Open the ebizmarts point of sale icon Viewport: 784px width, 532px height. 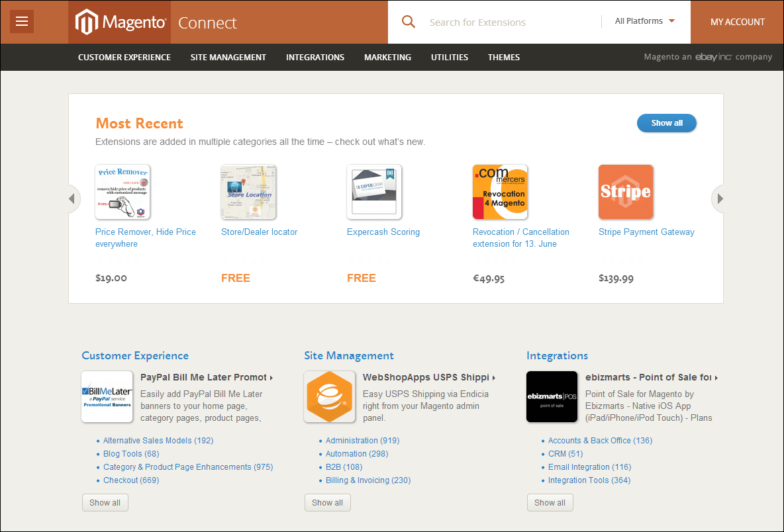pyautogui.click(x=552, y=396)
